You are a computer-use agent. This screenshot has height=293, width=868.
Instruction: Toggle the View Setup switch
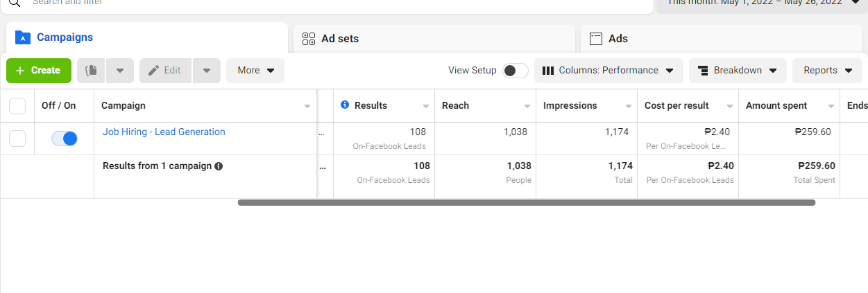tap(515, 71)
